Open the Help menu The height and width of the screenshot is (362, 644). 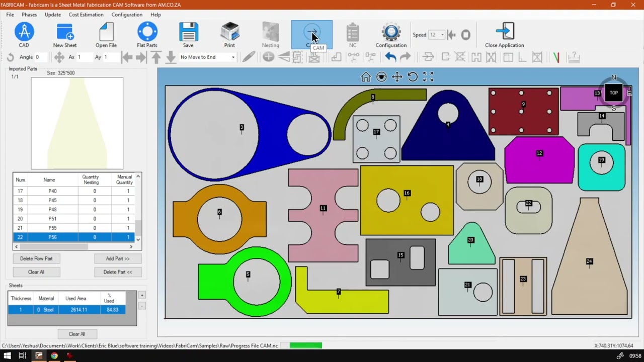(155, 15)
